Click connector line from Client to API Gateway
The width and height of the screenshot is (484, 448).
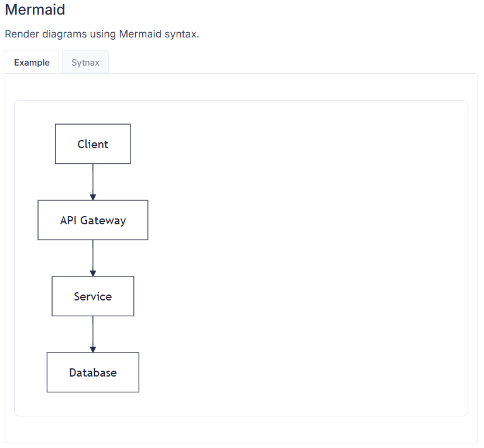pyautogui.click(x=93, y=178)
